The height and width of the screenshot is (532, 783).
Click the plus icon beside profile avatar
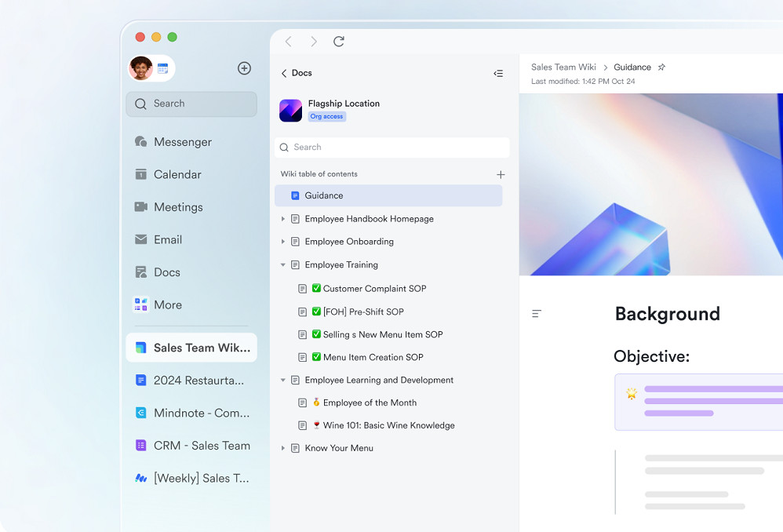(244, 68)
